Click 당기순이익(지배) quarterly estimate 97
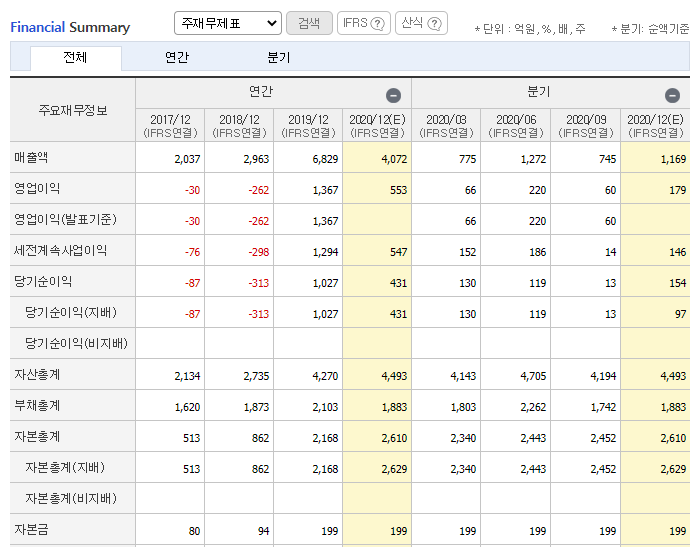 [x=681, y=314]
